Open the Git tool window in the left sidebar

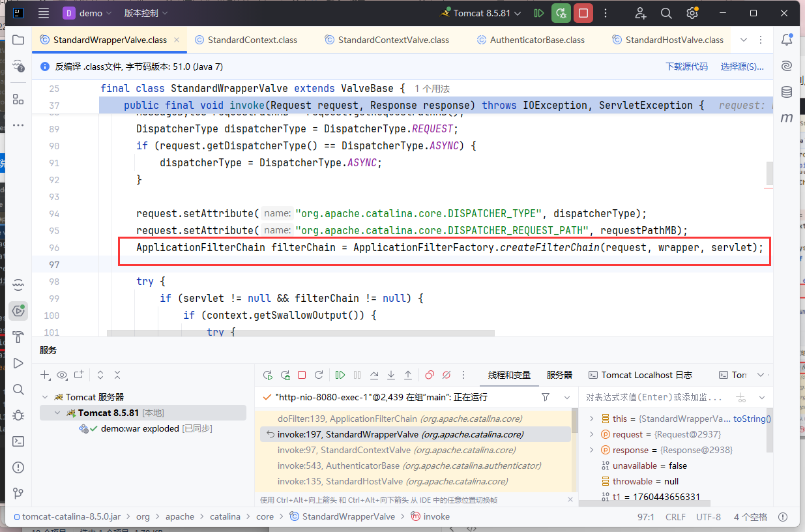(x=18, y=493)
